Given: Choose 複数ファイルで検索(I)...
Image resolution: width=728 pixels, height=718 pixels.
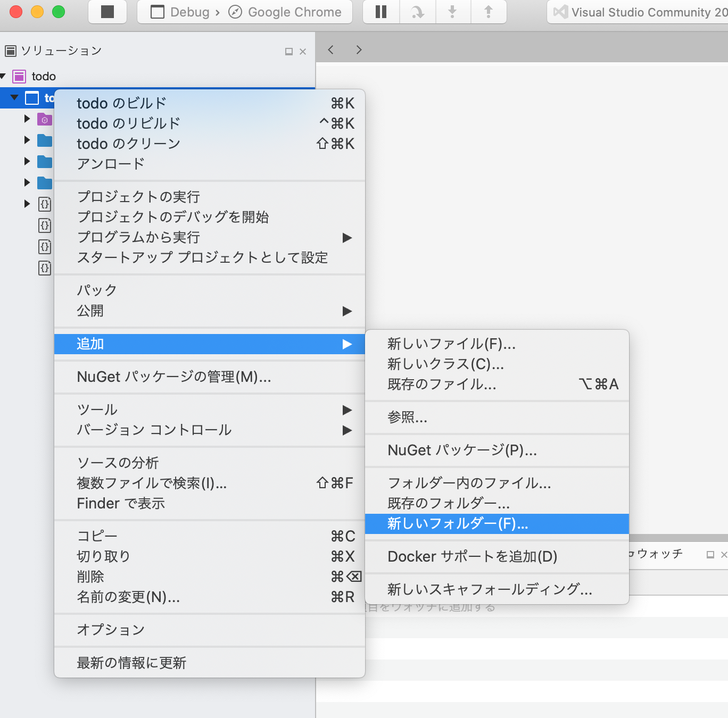Looking at the screenshot, I should tap(210, 483).
